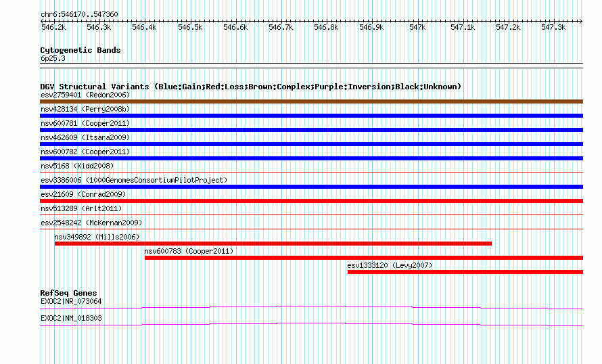Open the esv1333120 (Levy2007) label
The image size is (602, 364).
click(390, 265)
